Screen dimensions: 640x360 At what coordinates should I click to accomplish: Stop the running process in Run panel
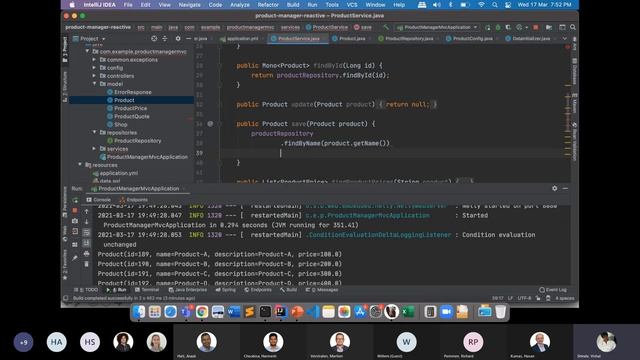75,210
